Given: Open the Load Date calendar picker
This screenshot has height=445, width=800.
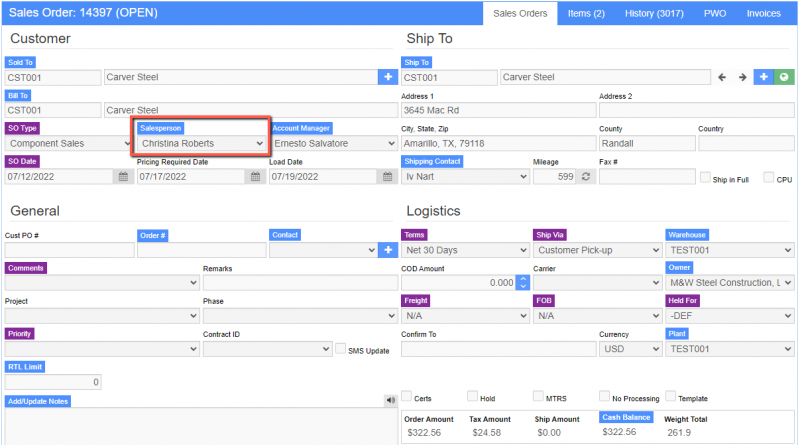Looking at the screenshot, I should [x=388, y=177].
